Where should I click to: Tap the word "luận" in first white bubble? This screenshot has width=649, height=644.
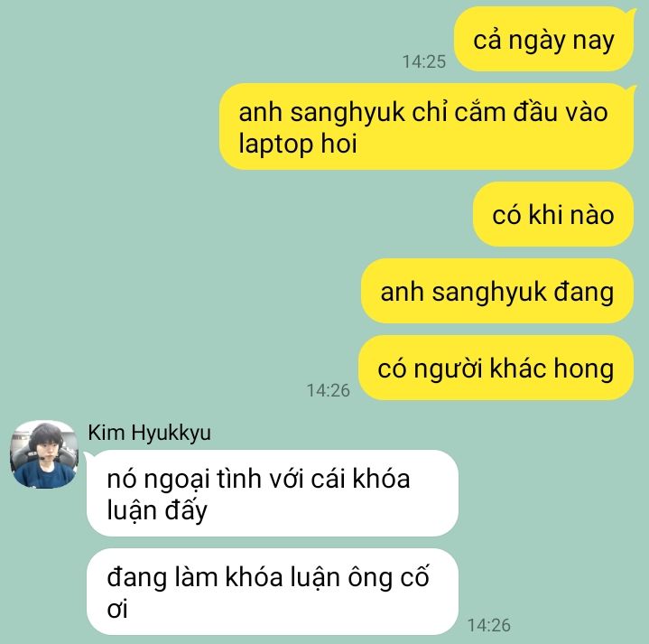pyautogui.click(x=132, y=510)
